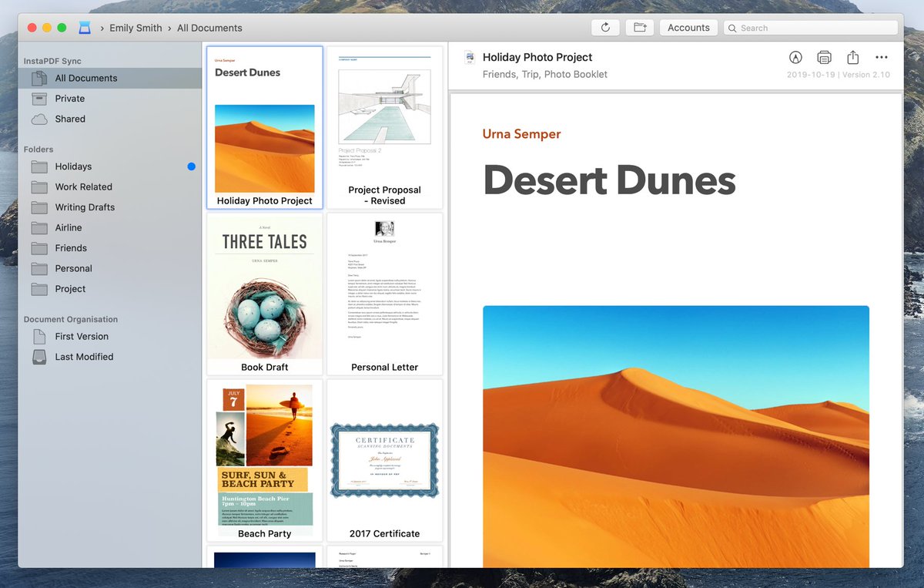The width and height of the screenshot is (924, 588).
Task: Open the Work Related folder
Action: [110, 187]
